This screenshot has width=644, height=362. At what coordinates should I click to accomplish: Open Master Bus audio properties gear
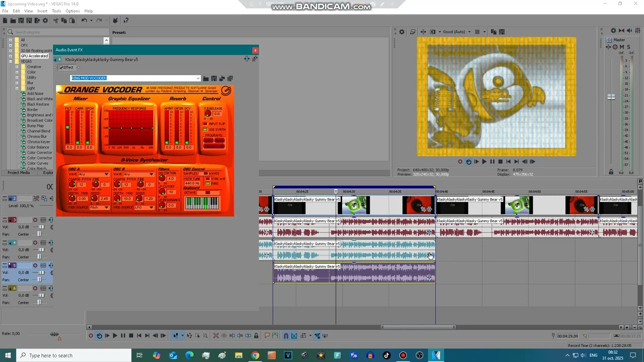click(x=613, y=31)
